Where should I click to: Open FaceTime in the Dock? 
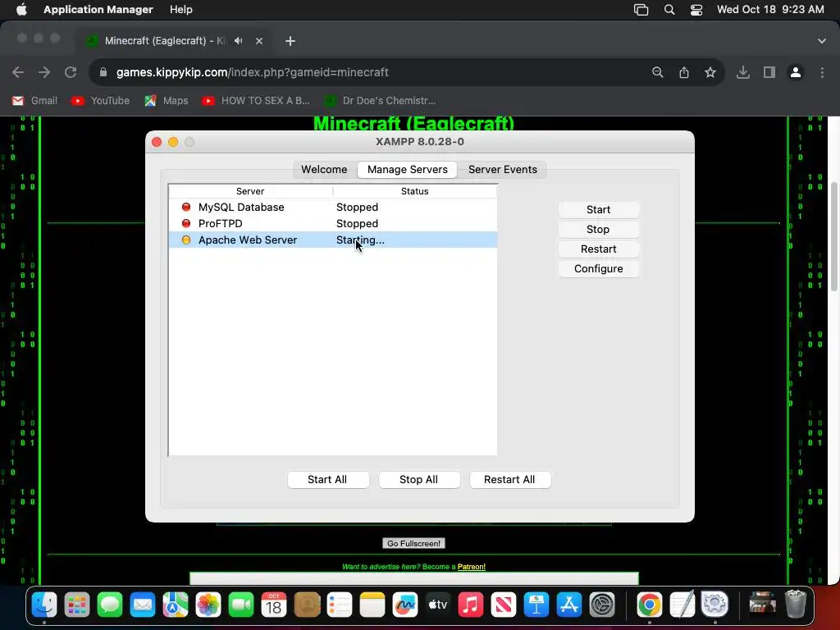(x=241, y=605)
